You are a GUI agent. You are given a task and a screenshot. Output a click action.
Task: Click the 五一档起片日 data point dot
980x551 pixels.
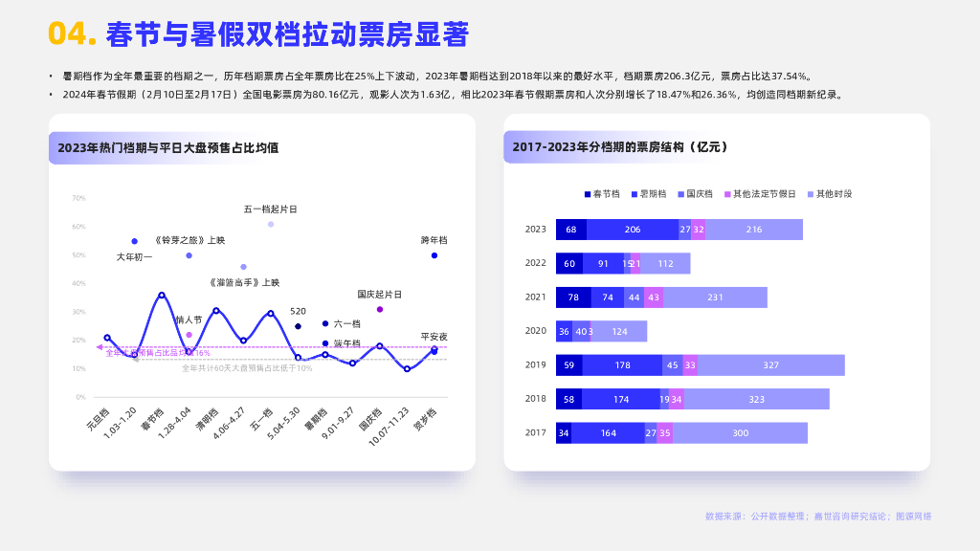pyautogui.click(x=271, y=224)
